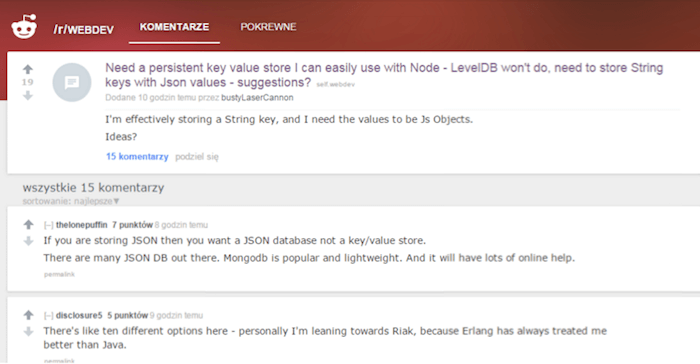Collapse thelonepuffin's comment with [–] toggle
Image resolution: width=700 pixels, height=364 pixels.
[48, 225]
